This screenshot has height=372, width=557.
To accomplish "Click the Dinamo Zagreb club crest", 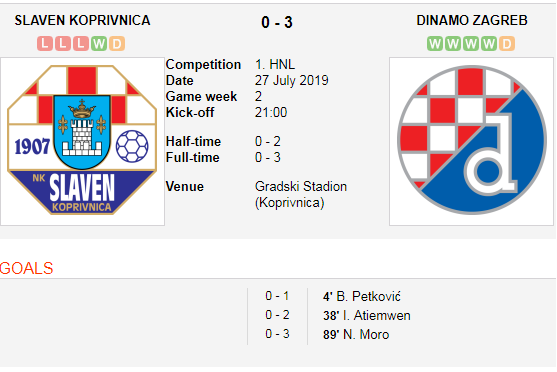I will (x=471, y=141).
